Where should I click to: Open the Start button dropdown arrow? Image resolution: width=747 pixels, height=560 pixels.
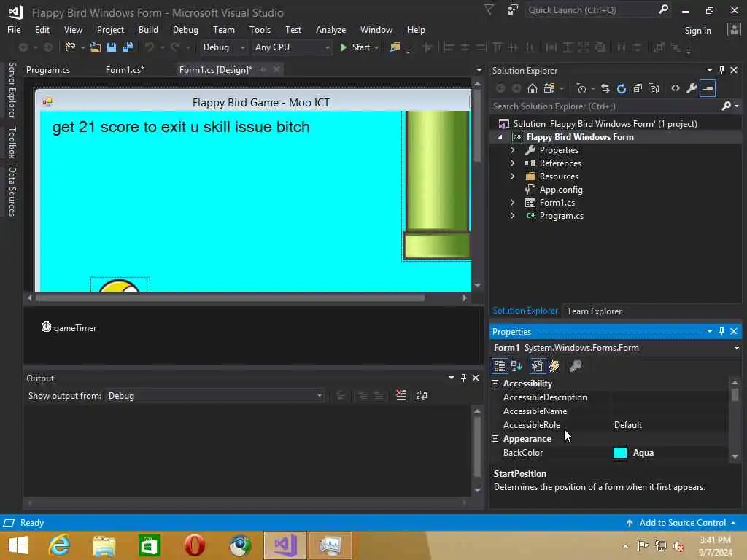pos(376,47)
